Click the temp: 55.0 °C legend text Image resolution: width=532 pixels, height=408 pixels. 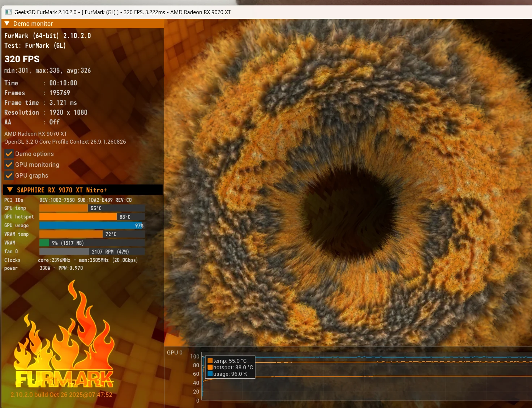pyautogui.click(x=230, y=361)
